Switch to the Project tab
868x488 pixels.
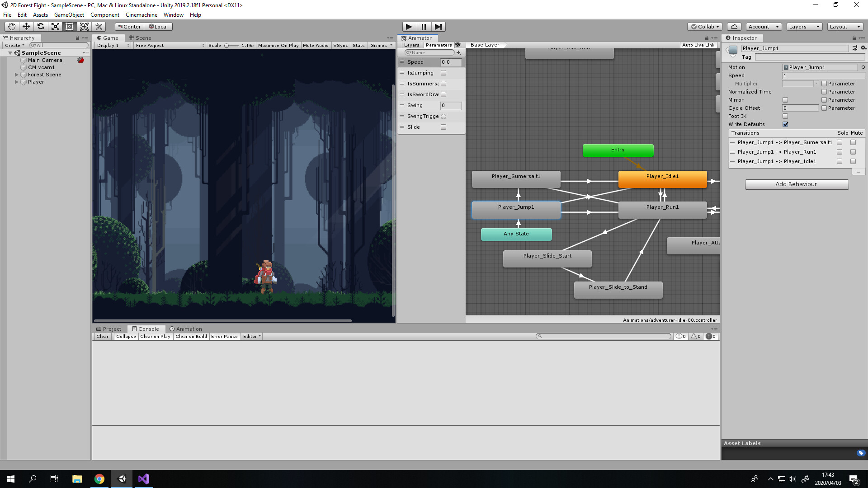click(109, 329)
